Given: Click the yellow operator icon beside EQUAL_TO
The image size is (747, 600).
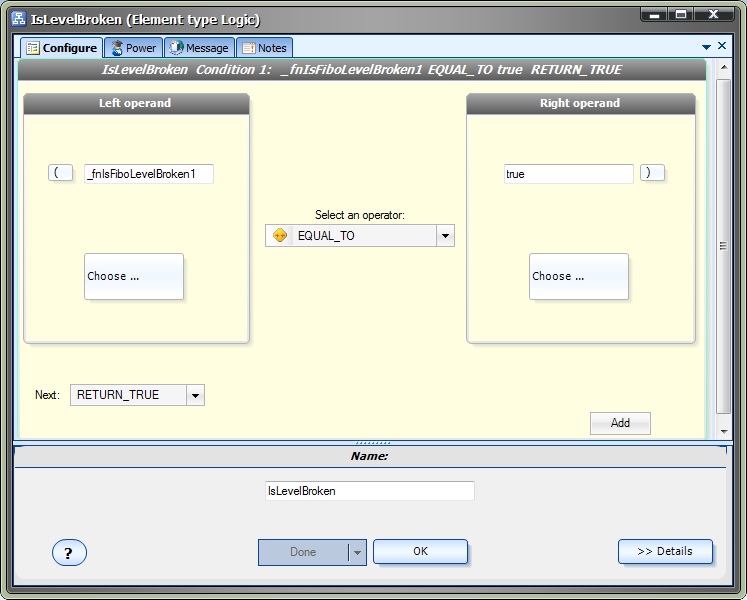Looking at the screenshot, I should point(280,235).
